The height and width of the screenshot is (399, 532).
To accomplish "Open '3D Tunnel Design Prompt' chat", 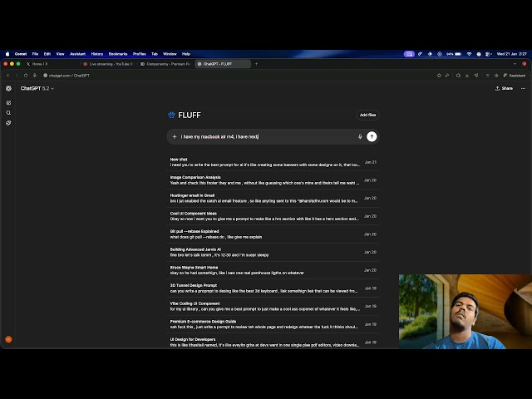I will 273,288.
